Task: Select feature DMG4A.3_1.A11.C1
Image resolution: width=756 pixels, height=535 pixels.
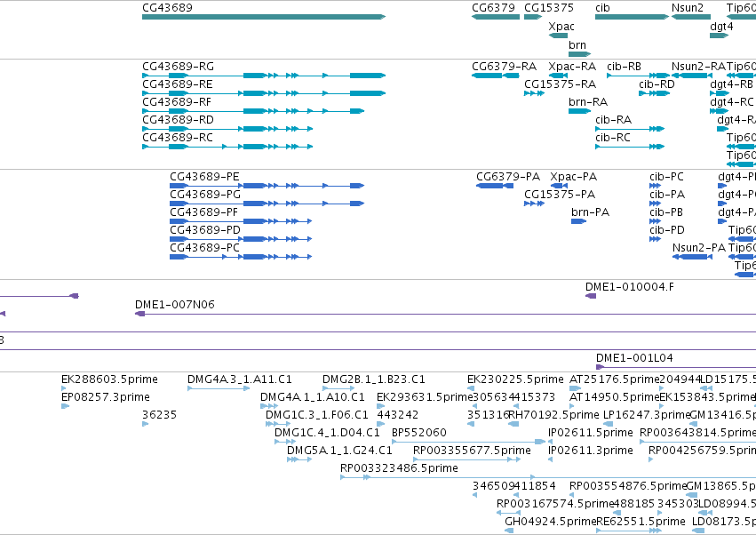Action: [219, 388]
